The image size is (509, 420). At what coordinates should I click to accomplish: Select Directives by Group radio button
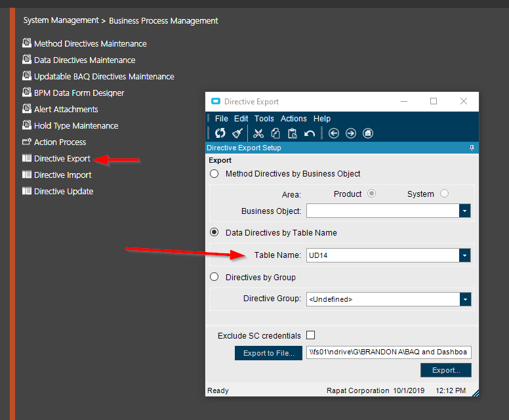point(214,277)
